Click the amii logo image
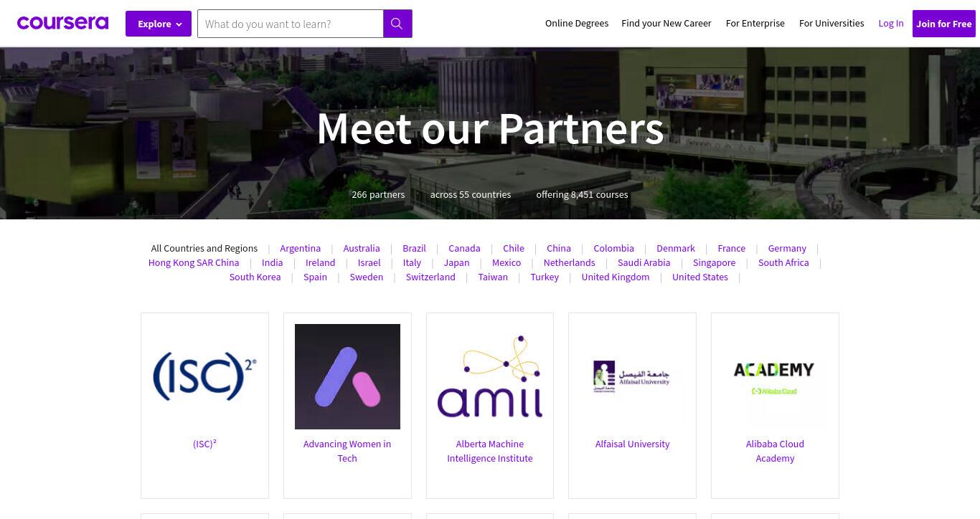Image resolution: width=980 pixels, height=519 pixels. click(x=490, y=376)
